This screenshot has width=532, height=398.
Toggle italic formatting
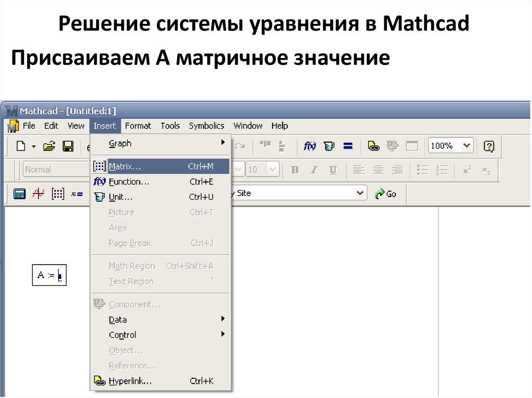point(314,170)
